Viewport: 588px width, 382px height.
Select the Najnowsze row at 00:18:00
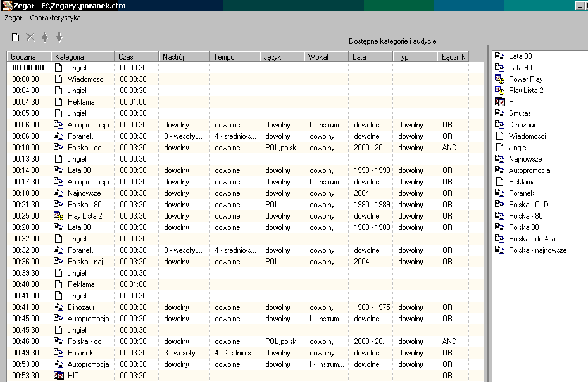click(245, 193)
